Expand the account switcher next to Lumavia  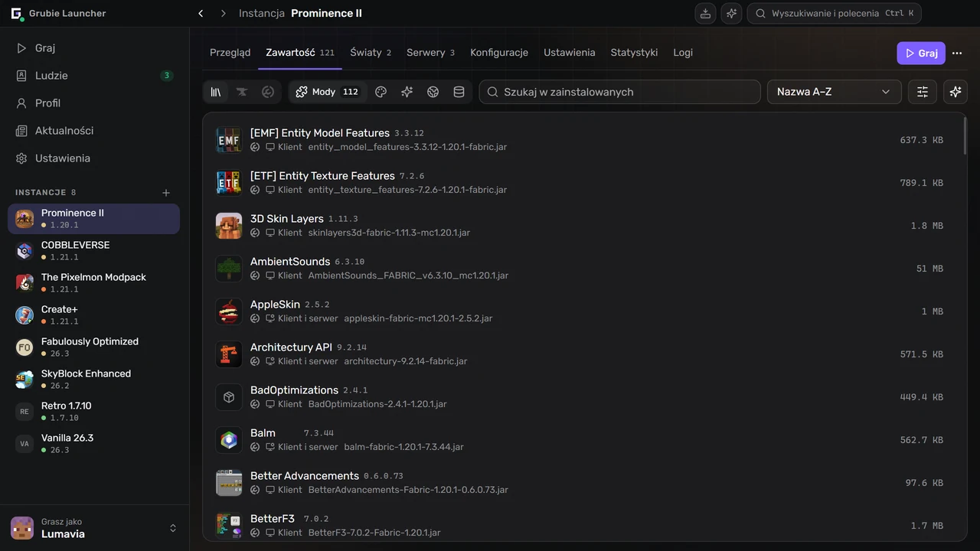173,528
